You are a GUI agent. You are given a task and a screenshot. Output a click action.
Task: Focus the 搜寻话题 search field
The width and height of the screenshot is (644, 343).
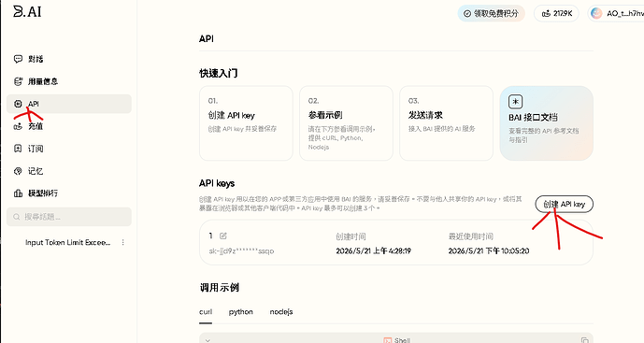(x=69, y=217)
